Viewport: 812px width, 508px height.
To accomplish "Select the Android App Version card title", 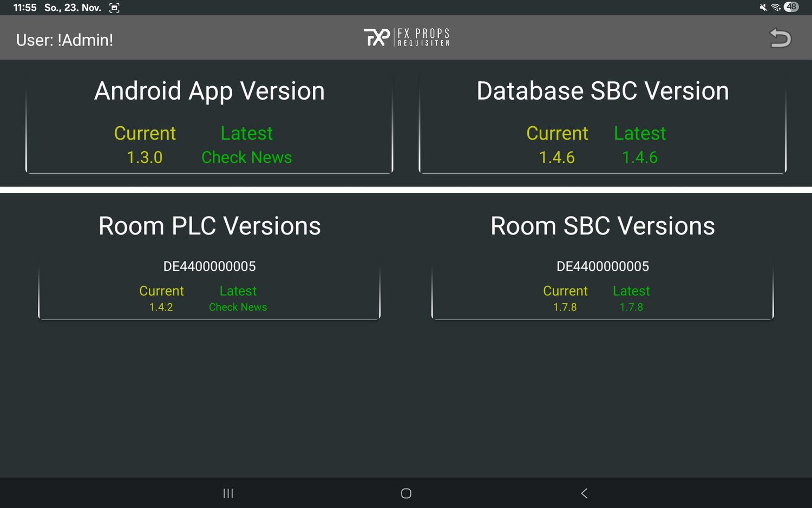I will (x=209, y=91).
